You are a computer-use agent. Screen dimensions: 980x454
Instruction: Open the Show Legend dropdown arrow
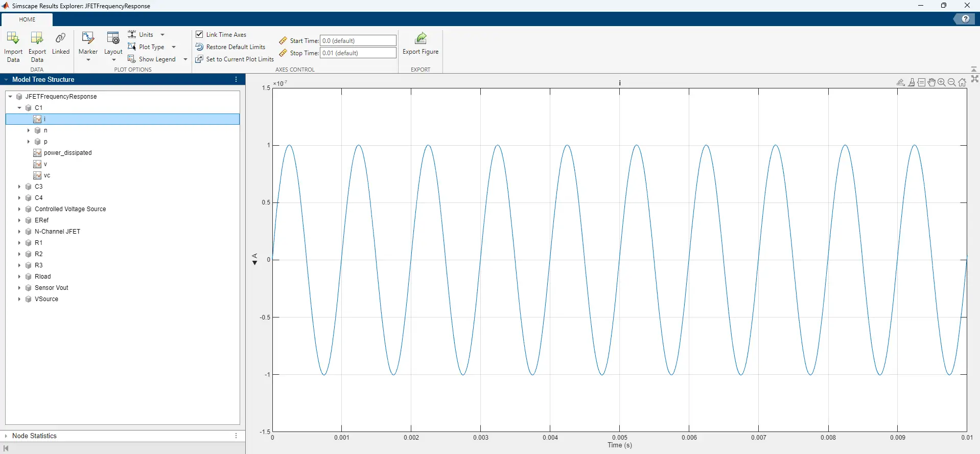[185, 59]
